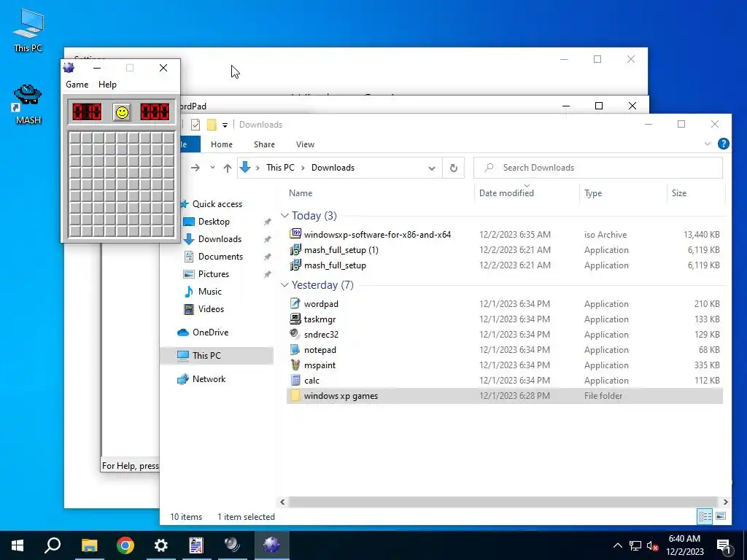The height and width of the screenshot is (560, 747).
Task: Collapse the Yesterday (7) group
Action: click(285, 285)
